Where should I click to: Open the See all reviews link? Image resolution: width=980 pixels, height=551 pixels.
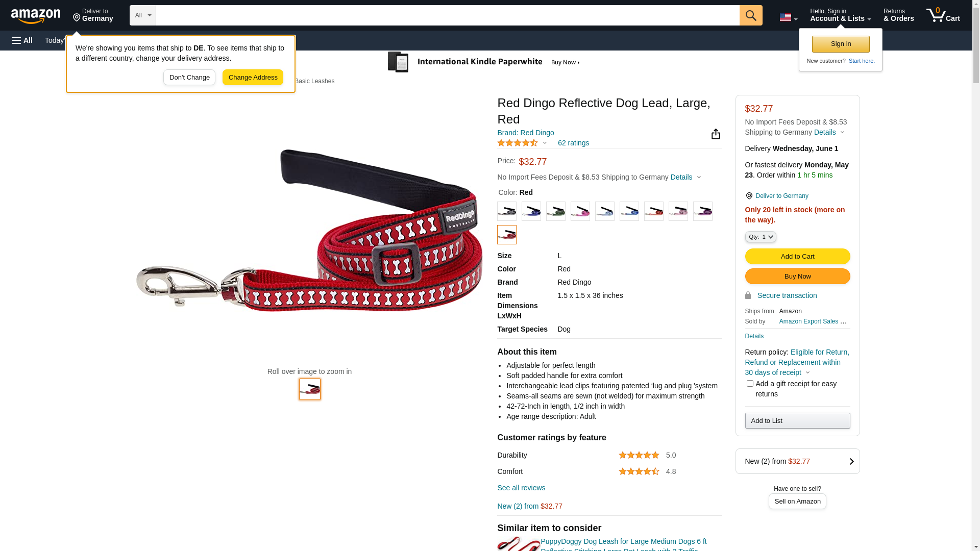pyautogui.click(x=521, y=488)
